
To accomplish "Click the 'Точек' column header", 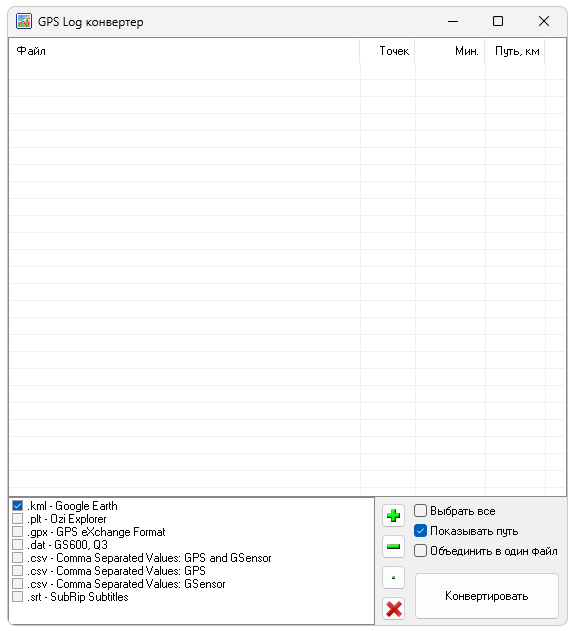I will (x=387, y=51).
